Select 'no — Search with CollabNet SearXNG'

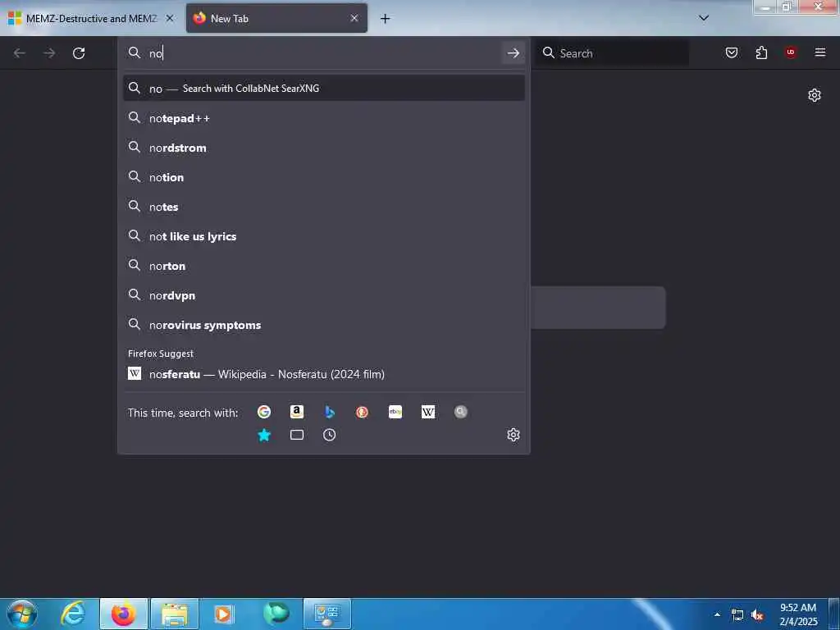click(324, 89)
